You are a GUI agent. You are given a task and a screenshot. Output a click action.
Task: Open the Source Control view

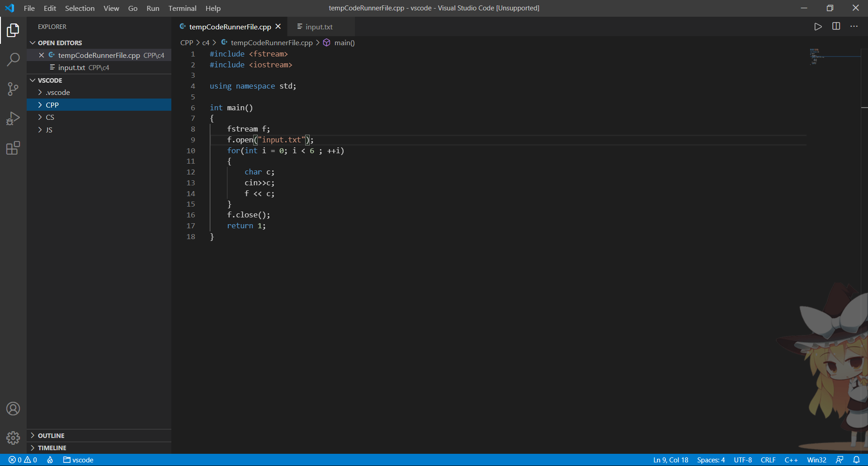[x=13, y=89]
